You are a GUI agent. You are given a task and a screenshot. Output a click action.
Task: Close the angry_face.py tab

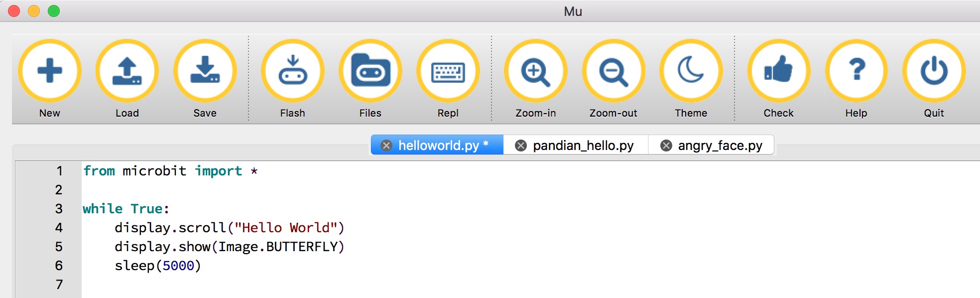tap(666, 146)
